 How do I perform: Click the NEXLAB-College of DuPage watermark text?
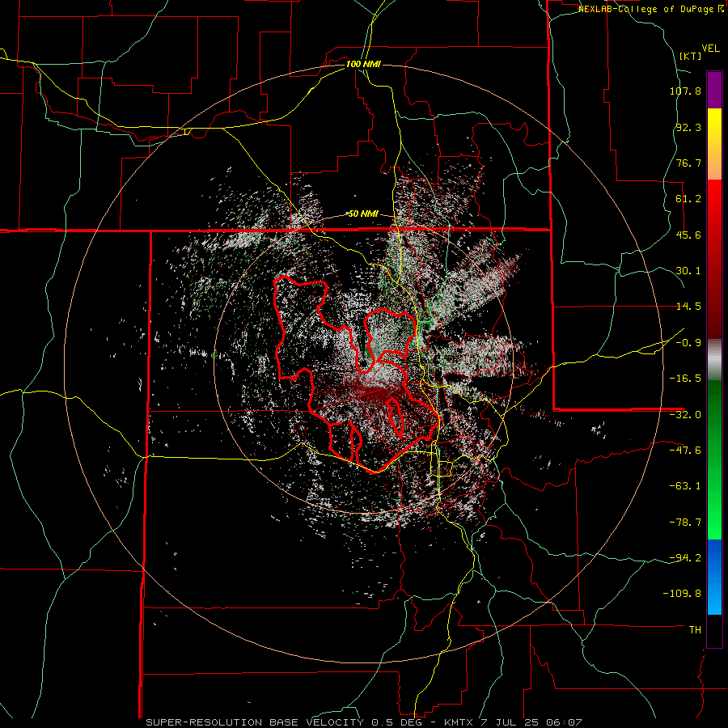[651, 9]
